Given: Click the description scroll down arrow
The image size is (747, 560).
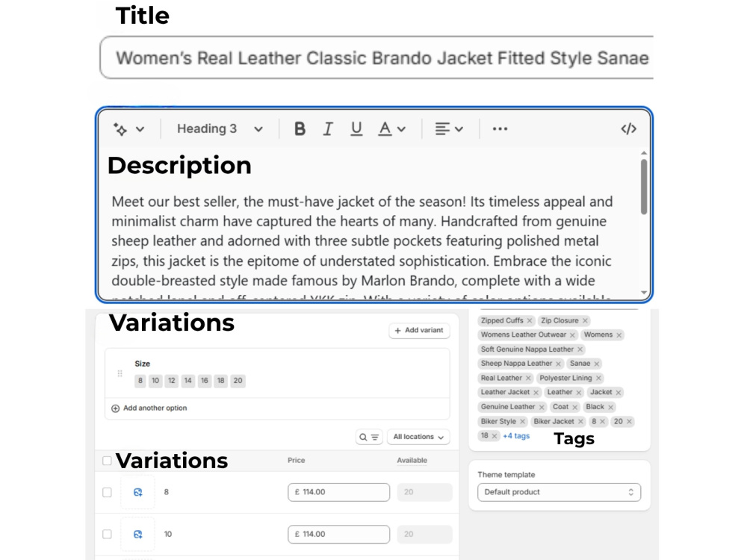Looking at the screenshot, I should pos(644,293).
